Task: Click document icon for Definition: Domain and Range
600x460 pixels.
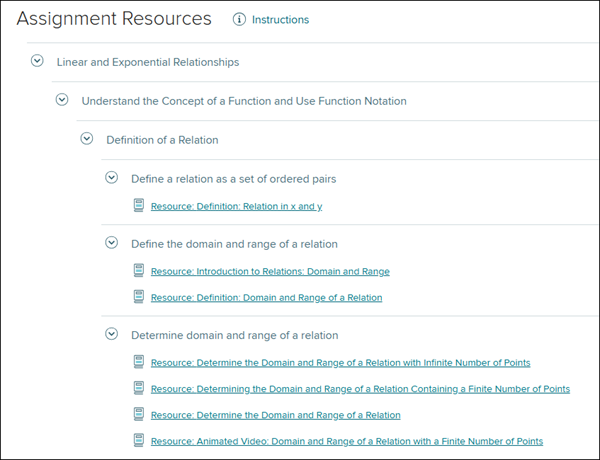Action: (x=139, y=297)
